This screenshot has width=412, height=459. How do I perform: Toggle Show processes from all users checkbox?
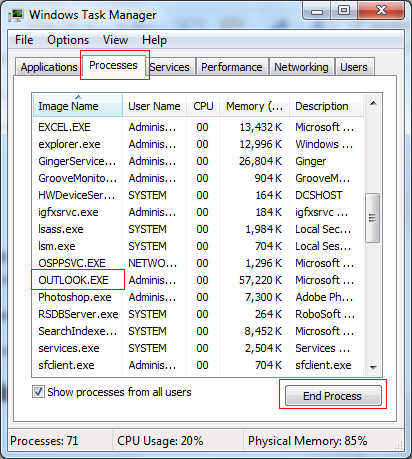pyautogui.click(x=38, y=392)
